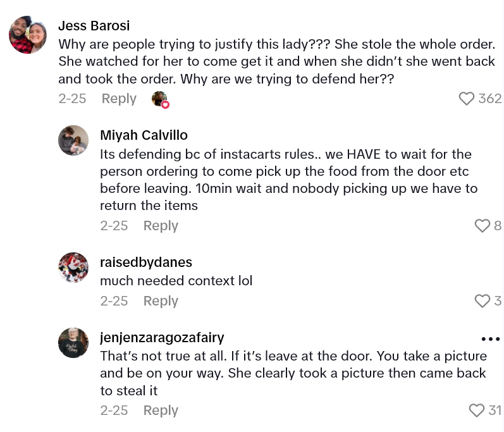Like Miyah Calvillo's reply with the heart
The image size is (504, 432).
tap(482, 226)
